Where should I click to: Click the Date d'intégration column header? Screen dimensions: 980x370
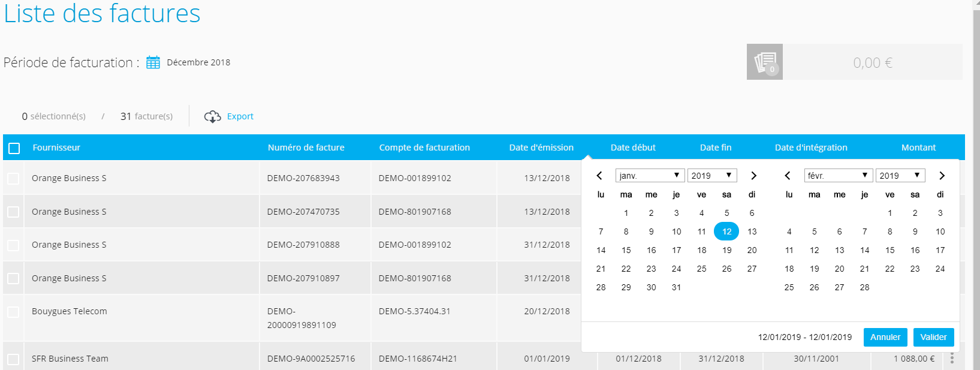tap(811, 148)
